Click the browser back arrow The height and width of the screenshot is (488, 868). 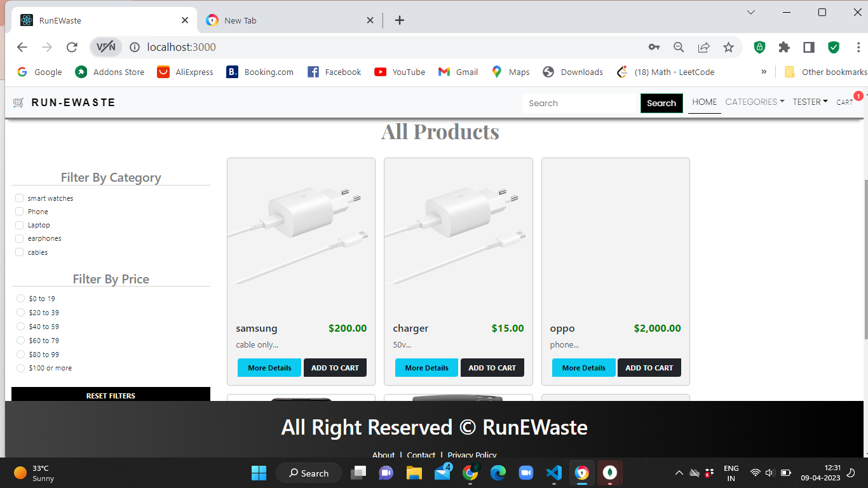click(22, 47)
